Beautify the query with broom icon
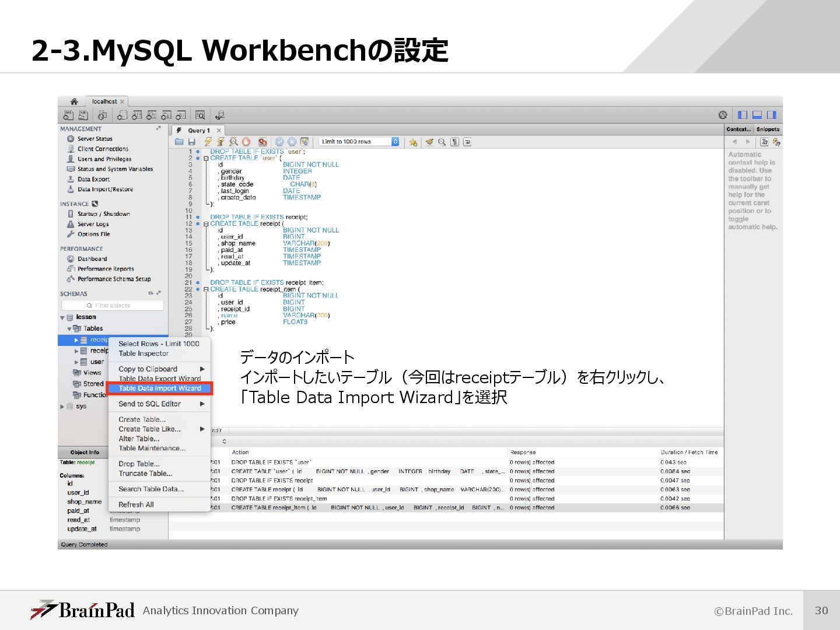 [x=429, y=142]
